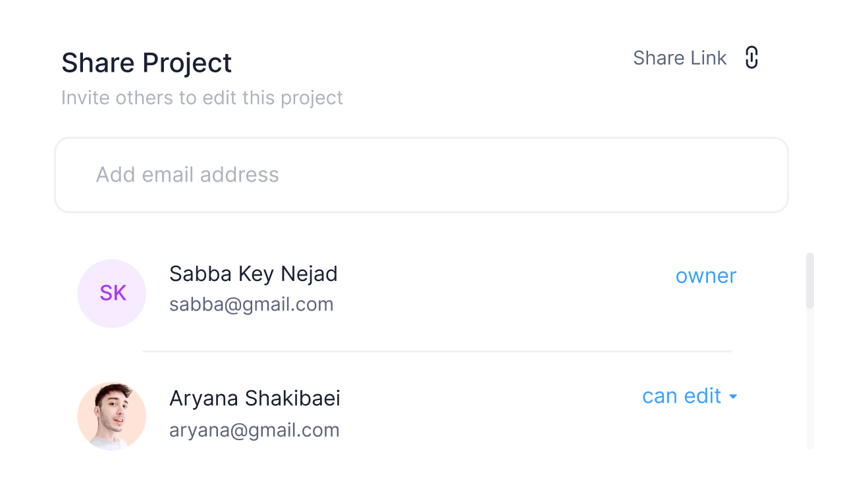Click the blue "owner" role label

coord(705,276)
